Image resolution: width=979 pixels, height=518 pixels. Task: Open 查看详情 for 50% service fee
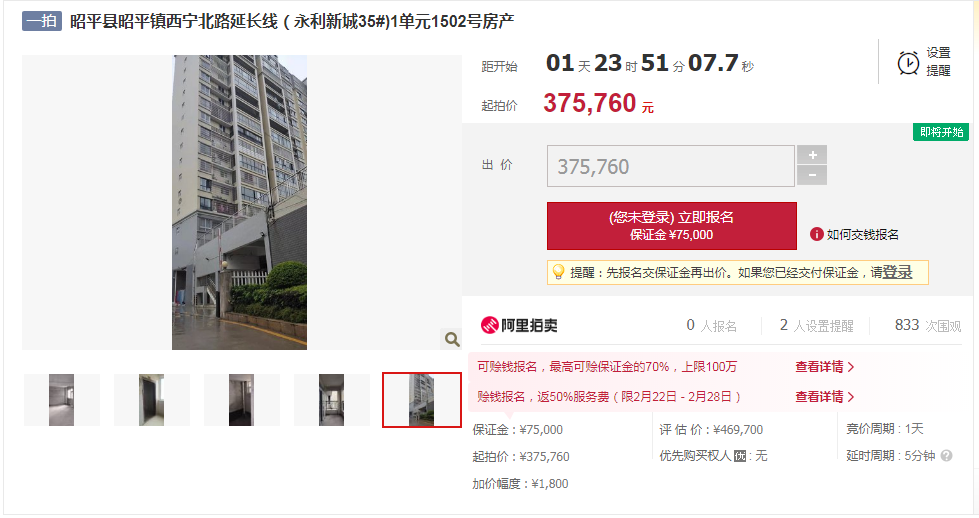pos(824,397)
